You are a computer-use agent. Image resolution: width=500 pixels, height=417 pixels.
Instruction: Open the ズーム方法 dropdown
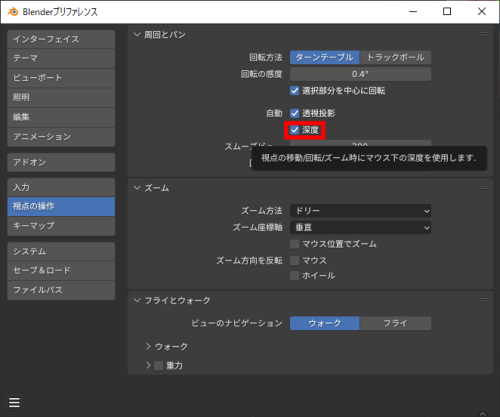tap(360, 211)
